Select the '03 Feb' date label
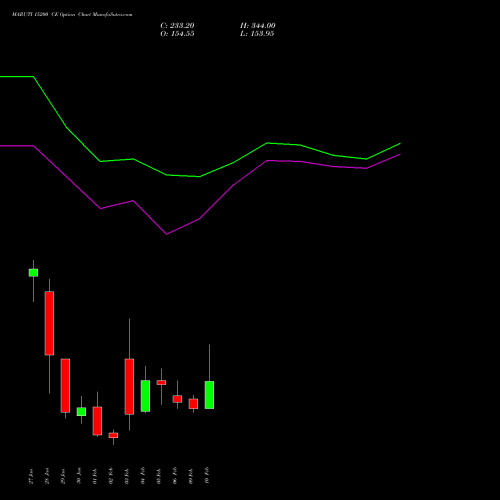This screenshot has width=500, height=500. (127, 476)
